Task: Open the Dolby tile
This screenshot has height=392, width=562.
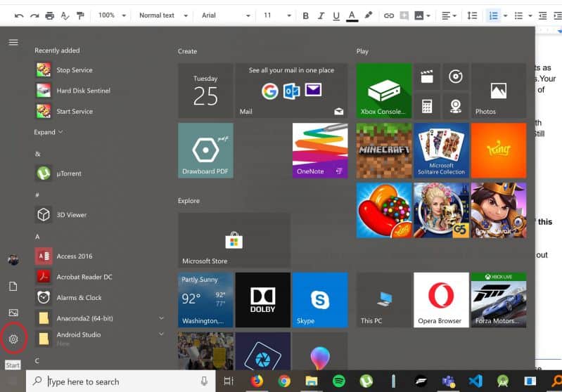Action: 263,300
